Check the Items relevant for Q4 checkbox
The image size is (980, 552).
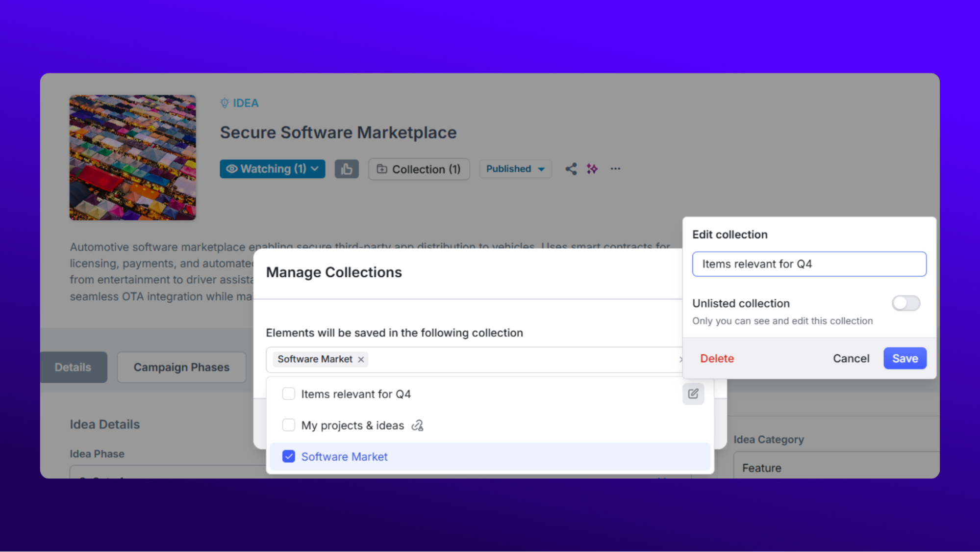[289, 394]
